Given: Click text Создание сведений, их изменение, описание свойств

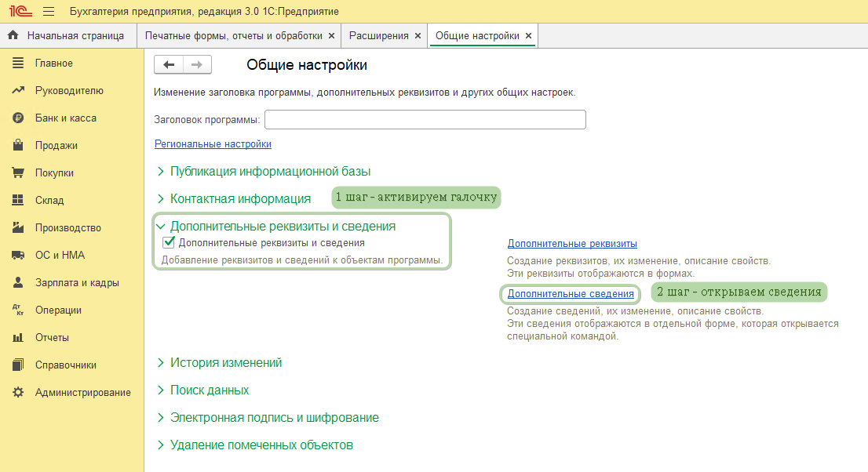Looking at the screenshot, I should pos(636,311).
